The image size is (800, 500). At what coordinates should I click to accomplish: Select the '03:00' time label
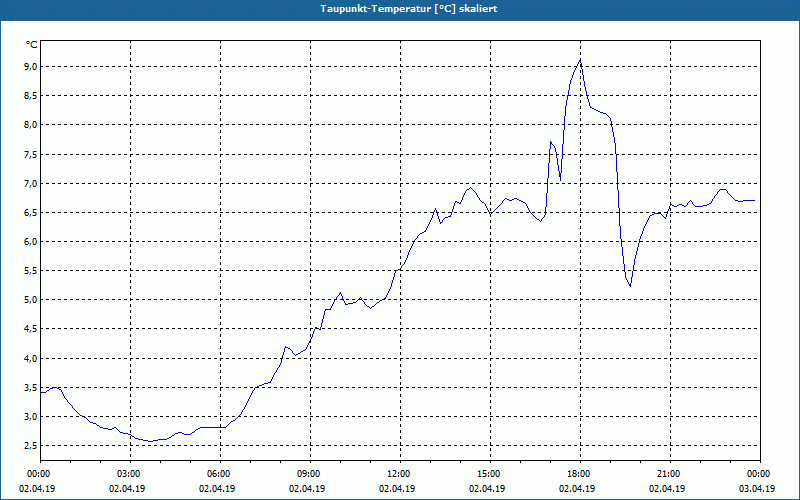click(x=128, y=474)
